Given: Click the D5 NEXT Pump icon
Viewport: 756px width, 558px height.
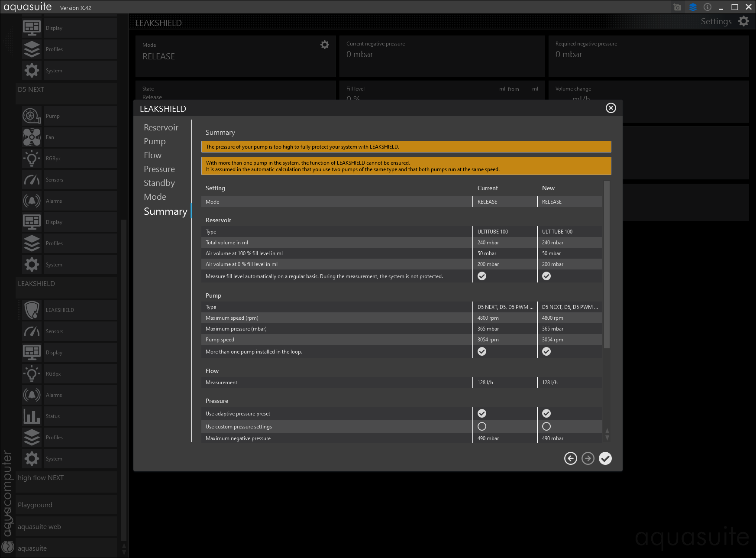Looking at the screenshot, I should [32, 116].
